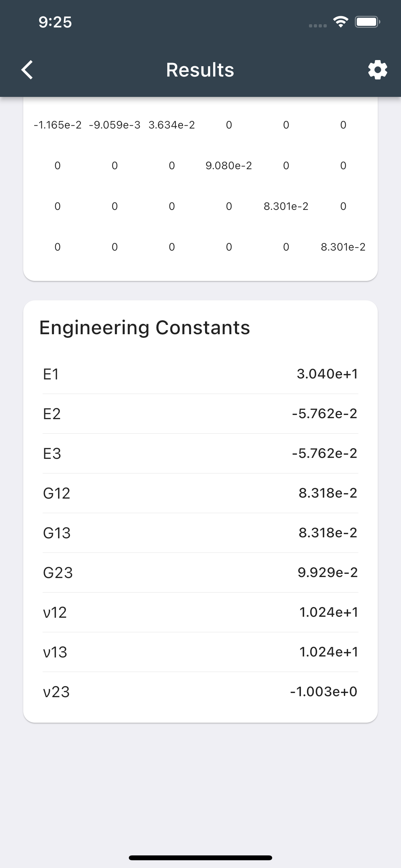This screenshot has width=401, height=868.
Task: Tap the G12 row
Action: 200,493
